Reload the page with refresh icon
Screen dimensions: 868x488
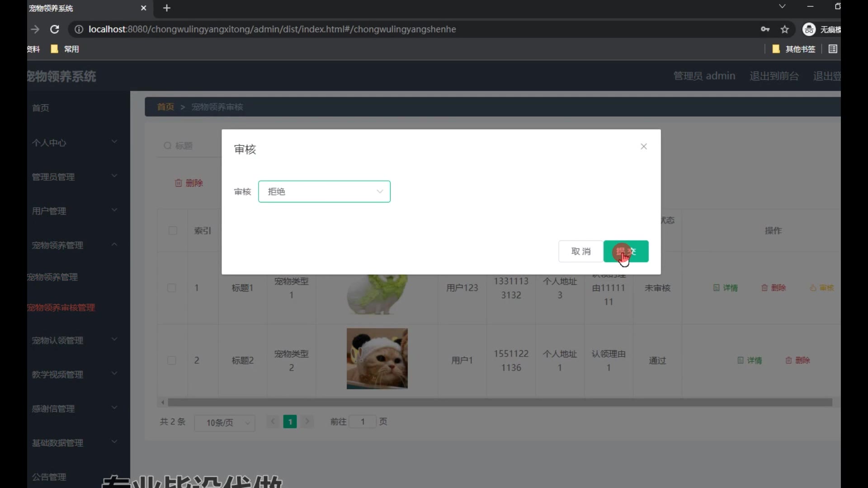(55, 29)
